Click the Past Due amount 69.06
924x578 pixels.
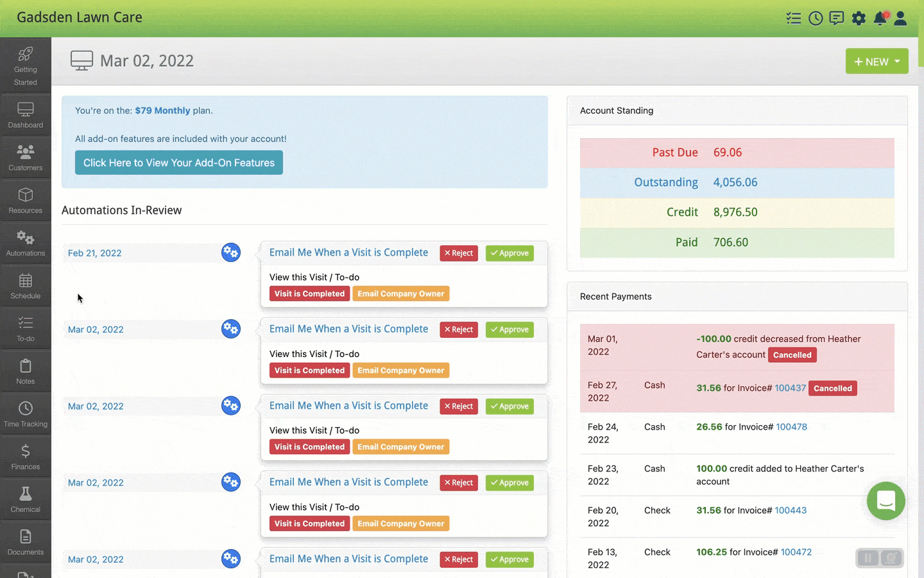click(x=728, y=152)
